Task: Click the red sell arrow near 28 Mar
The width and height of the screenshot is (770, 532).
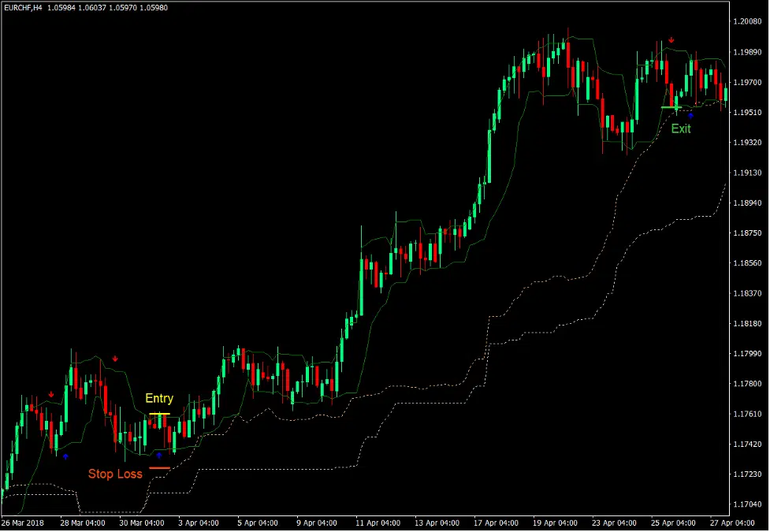Action: click(x=53, y=394)
